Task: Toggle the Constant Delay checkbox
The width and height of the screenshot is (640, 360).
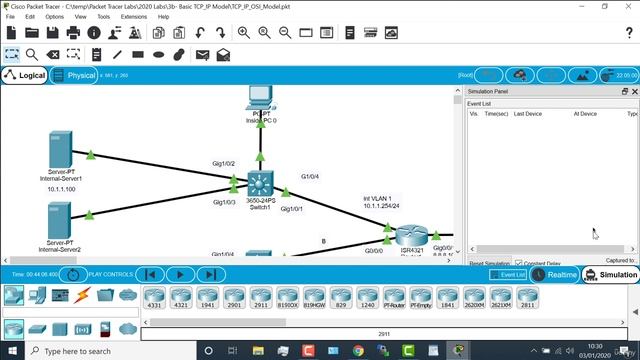Action: point(518,263)
